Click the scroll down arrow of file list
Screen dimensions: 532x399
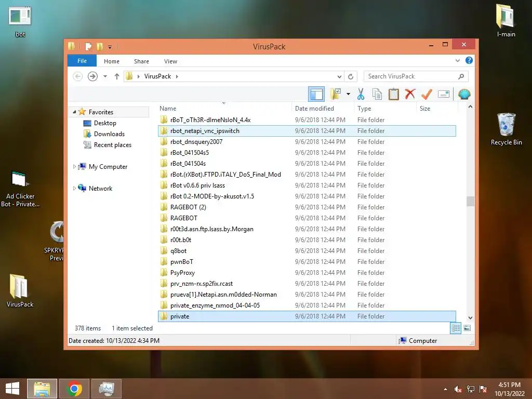pos(470,318)
